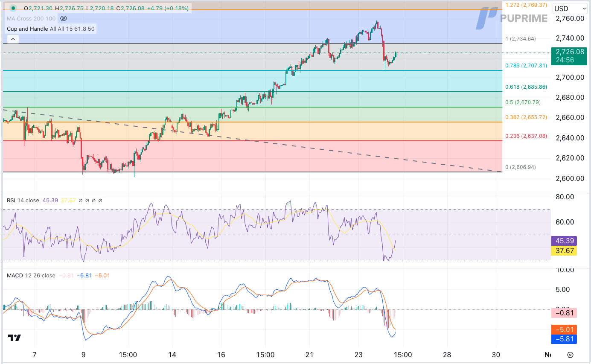Click the 80.00 RSI axis tick

565,197
